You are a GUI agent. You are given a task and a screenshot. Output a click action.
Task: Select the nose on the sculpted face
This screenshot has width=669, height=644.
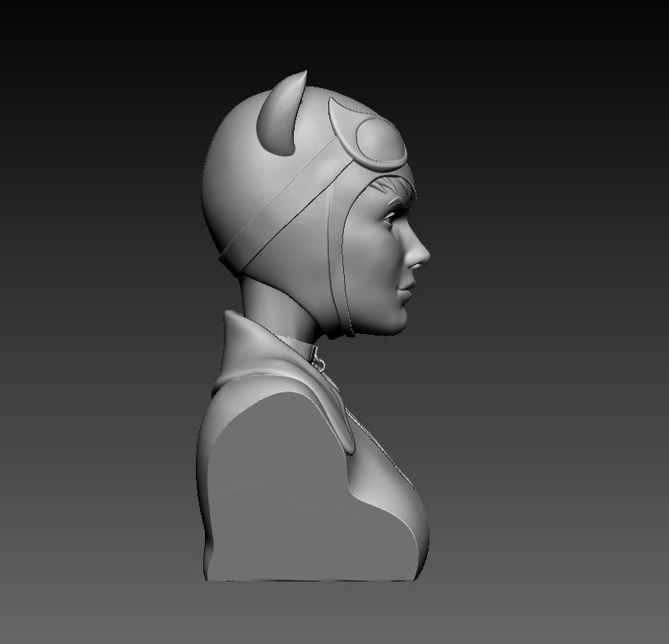tap(418, 252)
